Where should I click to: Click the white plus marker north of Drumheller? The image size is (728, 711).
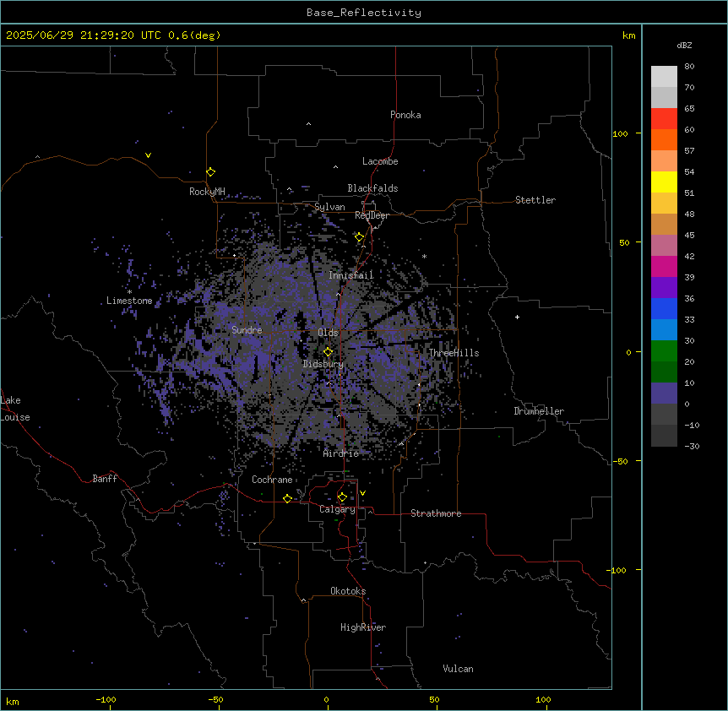point(517,317)
